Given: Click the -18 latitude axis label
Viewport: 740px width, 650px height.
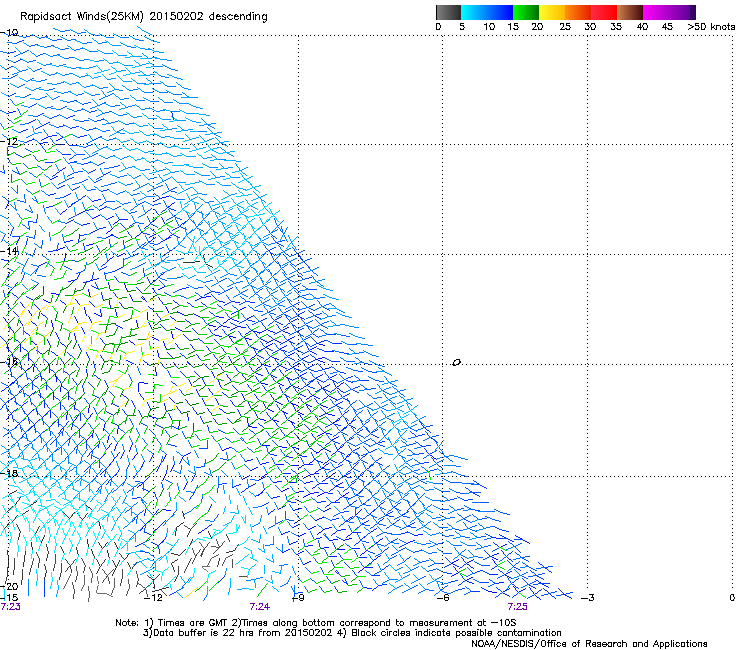Looking at the screenshot, I should (x=9, y=473).
